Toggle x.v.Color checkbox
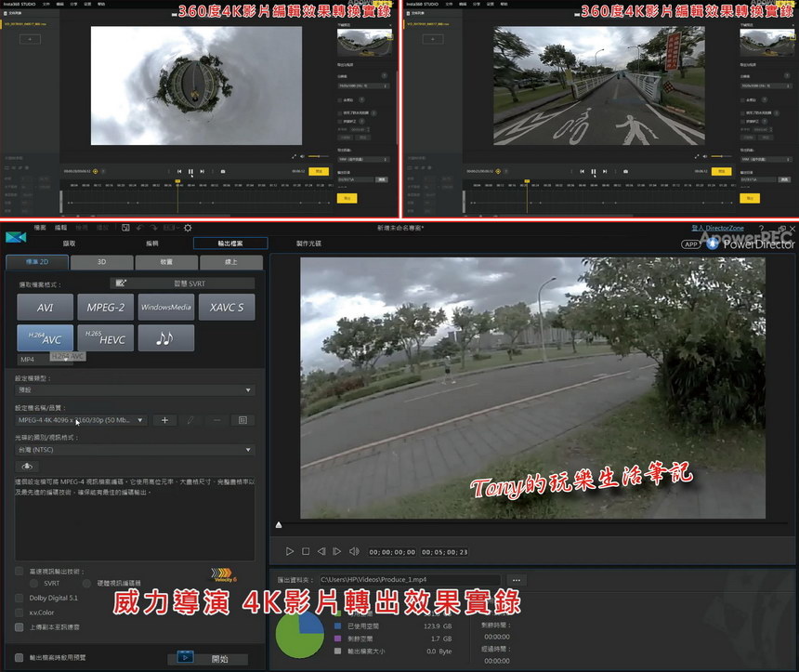 20,613
